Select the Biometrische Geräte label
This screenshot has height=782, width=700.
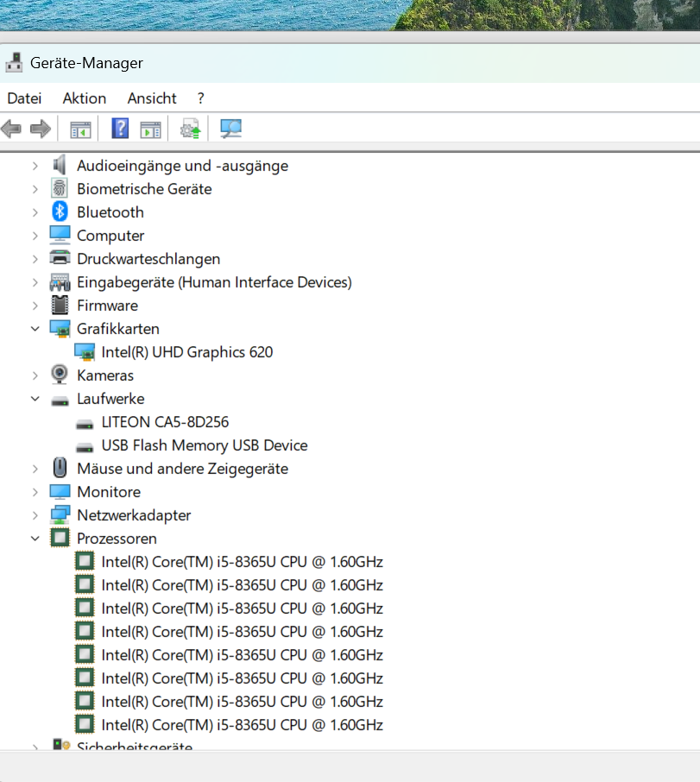pos(144,189)
